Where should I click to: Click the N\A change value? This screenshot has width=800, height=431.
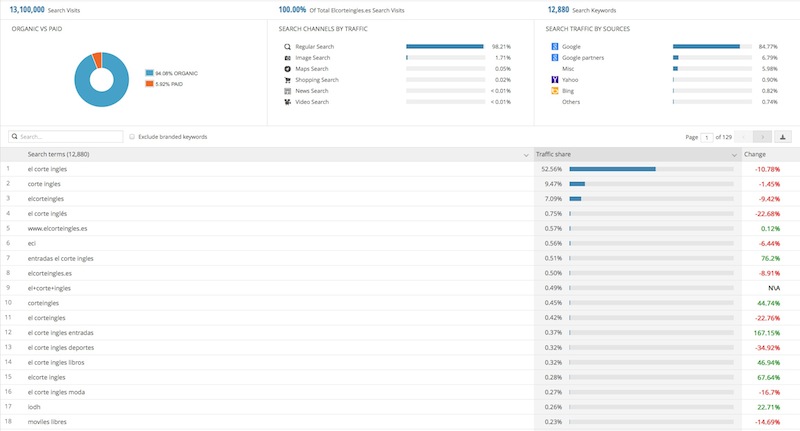(774, 288)
